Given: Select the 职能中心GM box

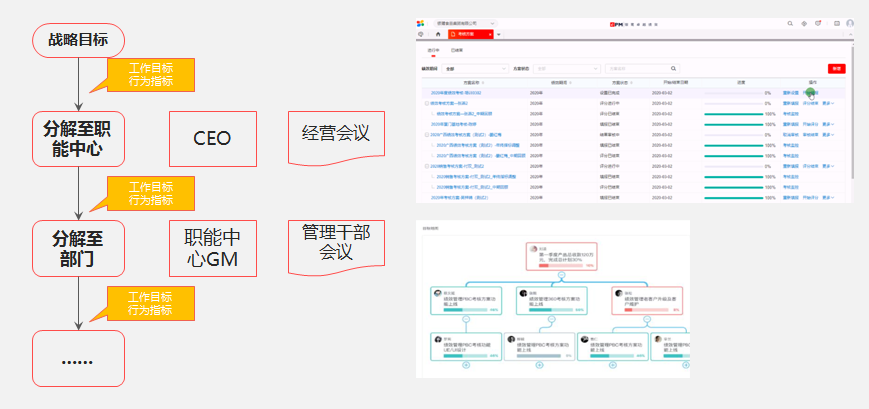Looking at the screenshot, I should pos(213,248).
